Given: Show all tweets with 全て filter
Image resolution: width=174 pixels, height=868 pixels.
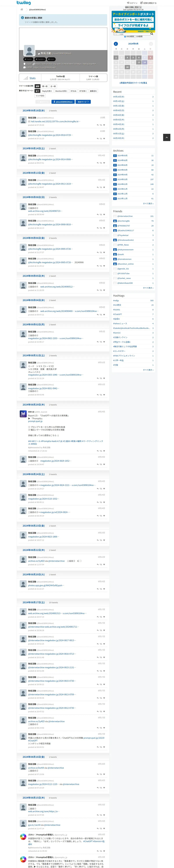Looking at the screenshot, I should (38, 91).
